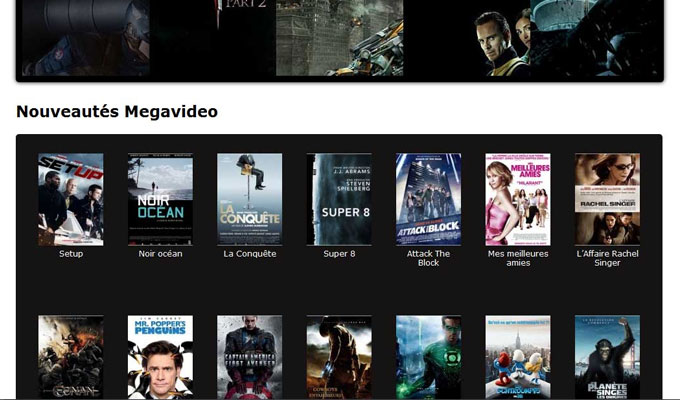The width and height of the screenshot is (680, 400).
Task: Open the Noir Océan poster thumbnail
Action: pos(160,200)
